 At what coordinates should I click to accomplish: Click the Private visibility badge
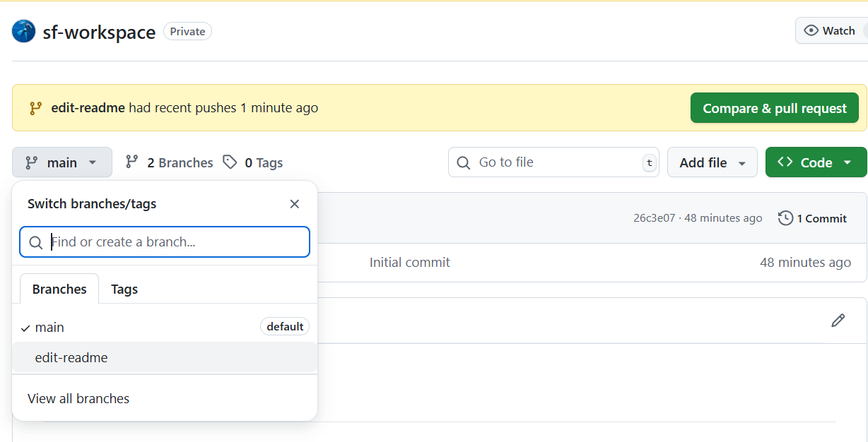point(187,31)
